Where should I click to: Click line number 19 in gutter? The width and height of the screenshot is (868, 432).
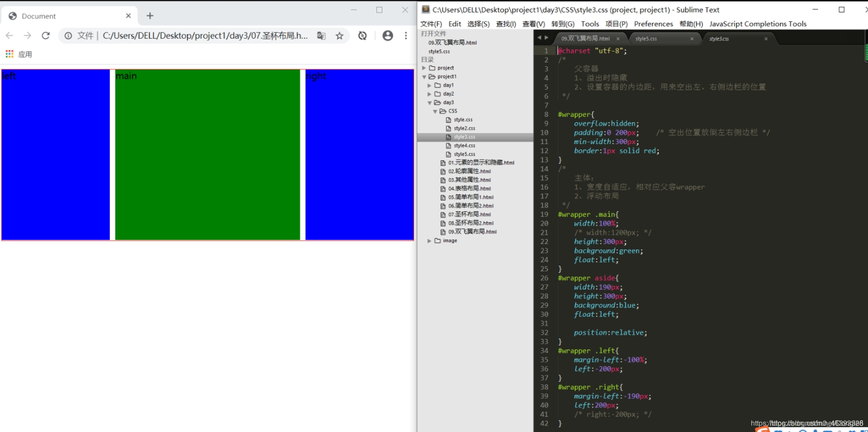click(544, 214)
